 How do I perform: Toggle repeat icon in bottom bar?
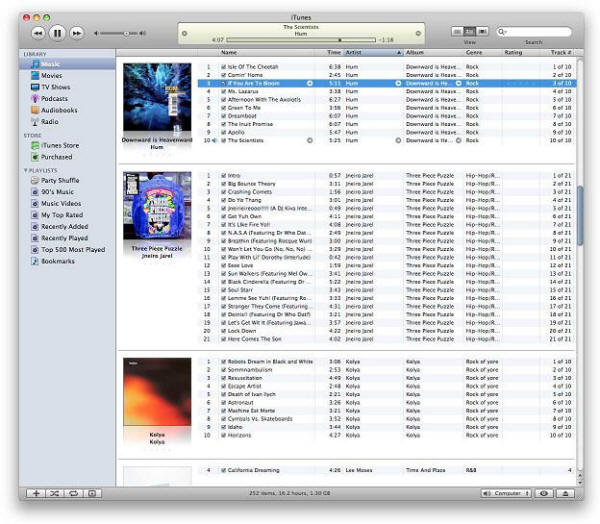coord(73,493)
